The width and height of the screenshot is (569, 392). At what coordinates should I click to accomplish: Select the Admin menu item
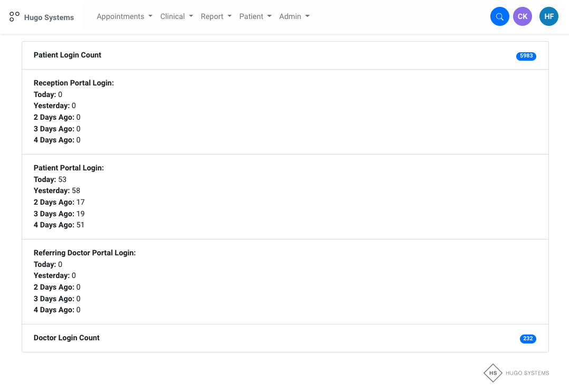click(294, 16)
